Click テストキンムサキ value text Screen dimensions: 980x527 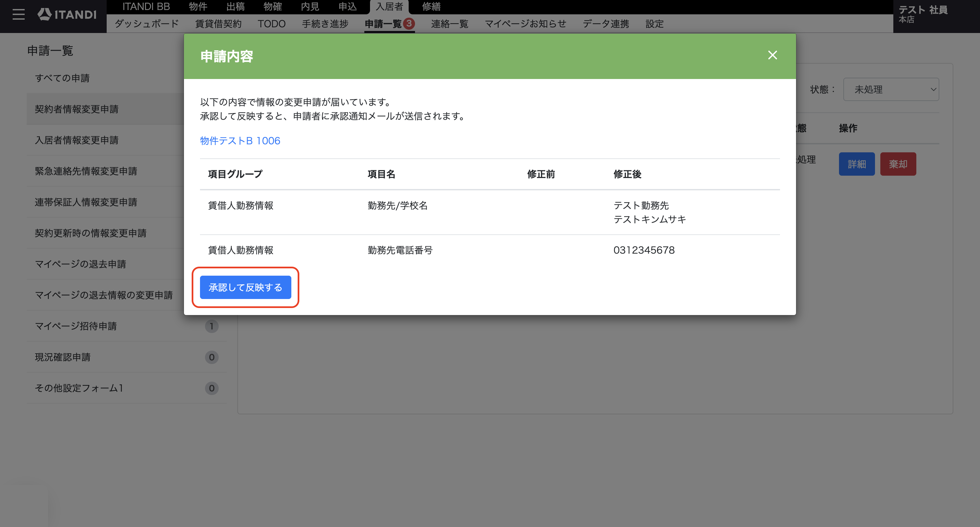pyautogui.click(x=650, y=220)
